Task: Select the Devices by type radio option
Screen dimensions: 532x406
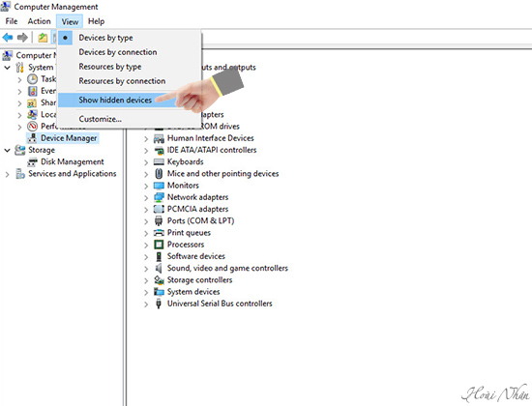Action: [x=130, y=38]
